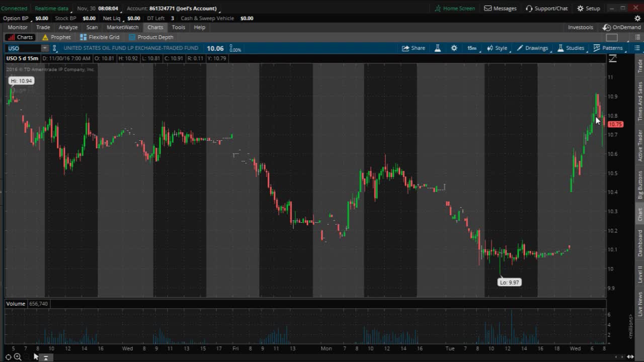Image resolution: width=644 pixels, height=362 pixels.
Task: Open the Patterns menu
Action: (x=608, y=48)
